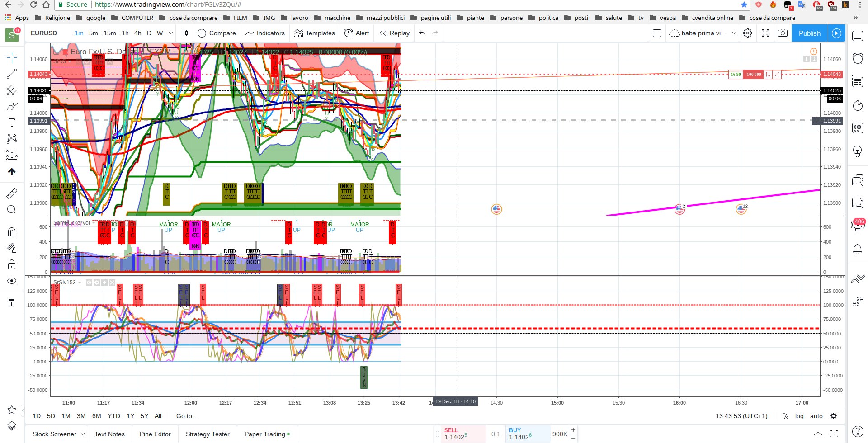Toggle lock all drawing tools

coord(12,264)
